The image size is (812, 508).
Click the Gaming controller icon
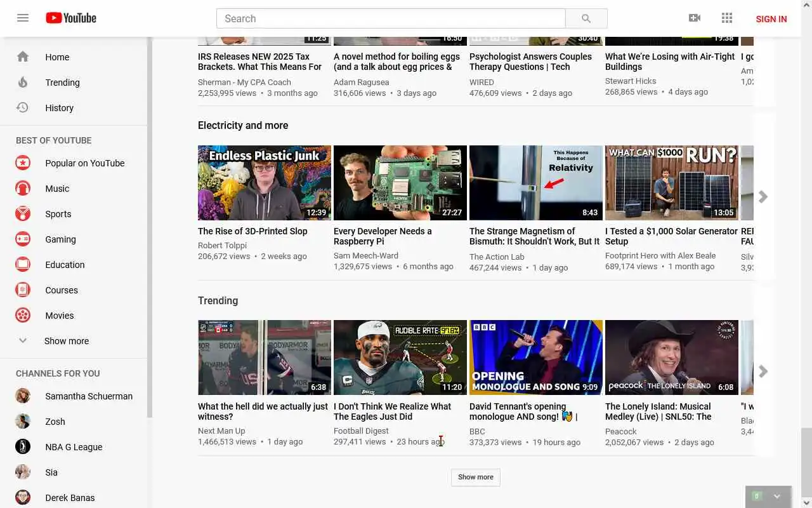(23, 239)
